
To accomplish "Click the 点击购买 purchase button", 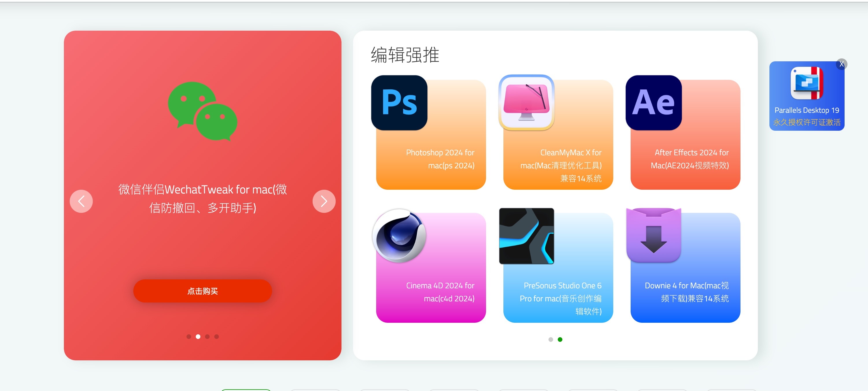I will (x=202, y=291).
